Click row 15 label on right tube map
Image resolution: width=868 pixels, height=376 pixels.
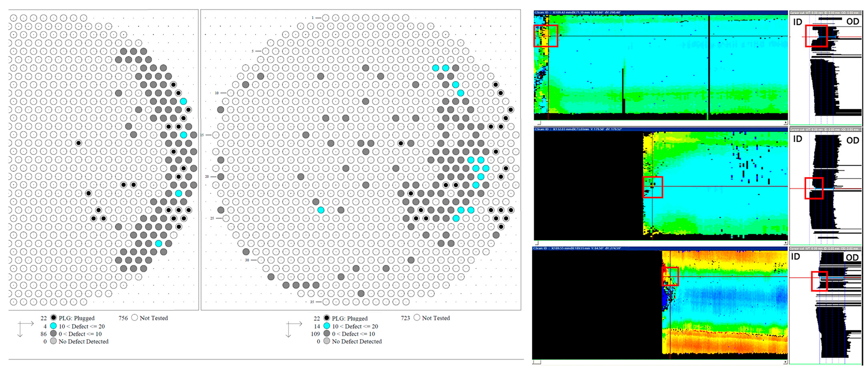pyautogui.click(x=202, y=135)
